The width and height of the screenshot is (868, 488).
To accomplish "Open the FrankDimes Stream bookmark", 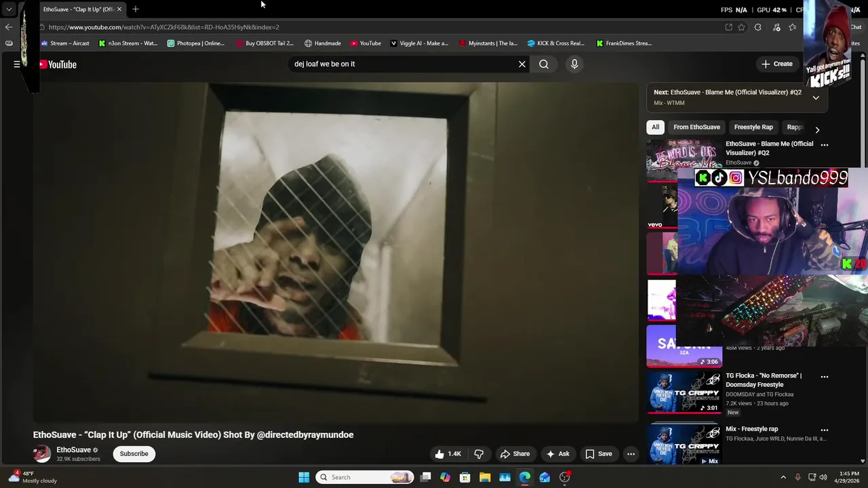I will click(x=624, y=43).
